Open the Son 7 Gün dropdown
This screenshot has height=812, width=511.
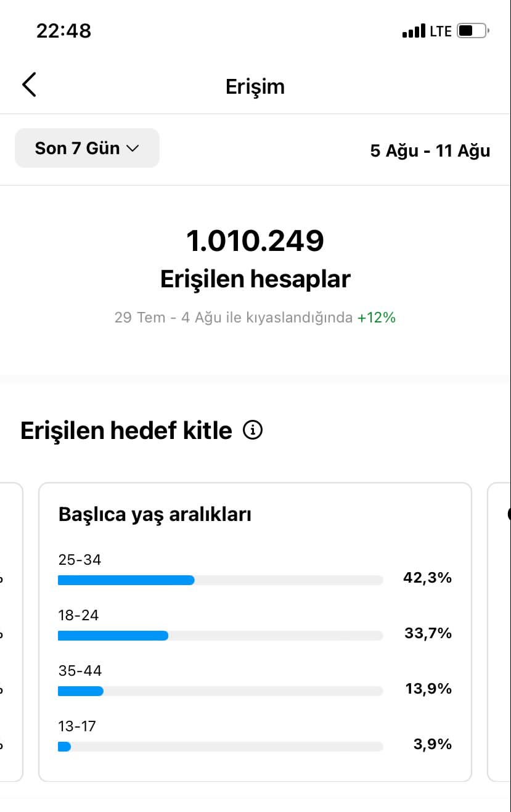pyautogui.click(x=87, y=148)
